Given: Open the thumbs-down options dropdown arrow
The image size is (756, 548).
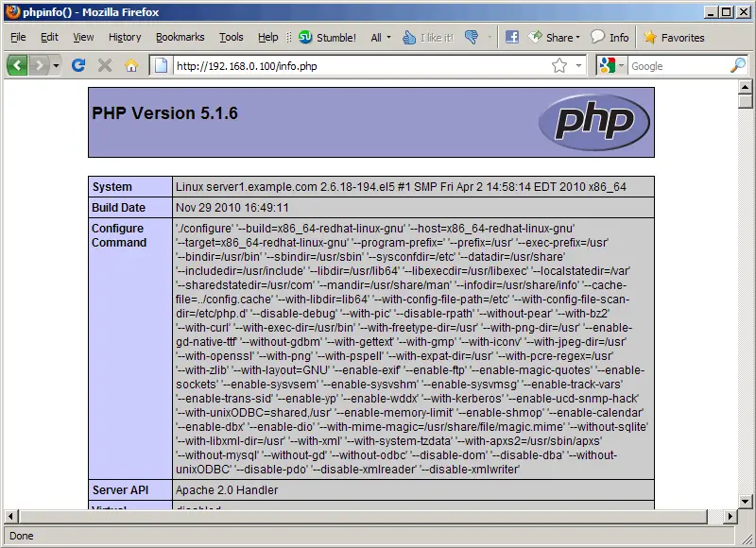Looking at the screenshot, I should click(490, 37).
